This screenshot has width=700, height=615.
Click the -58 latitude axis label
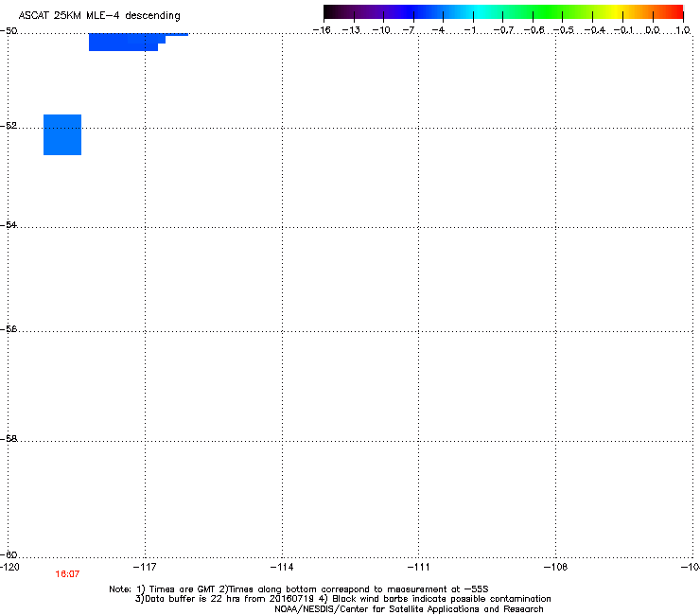(9, 439)
